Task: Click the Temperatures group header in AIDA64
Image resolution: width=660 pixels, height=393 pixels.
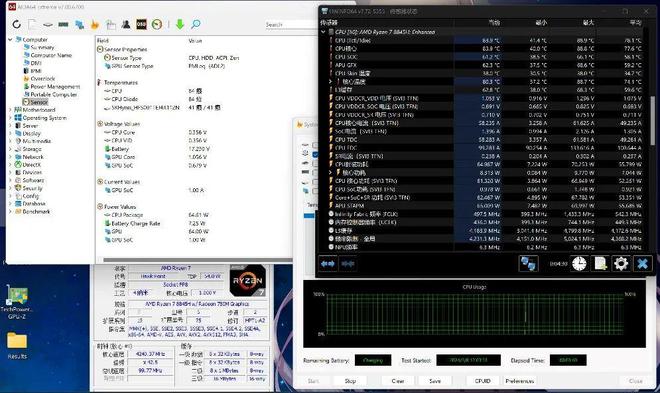Action: coord(117,82)
